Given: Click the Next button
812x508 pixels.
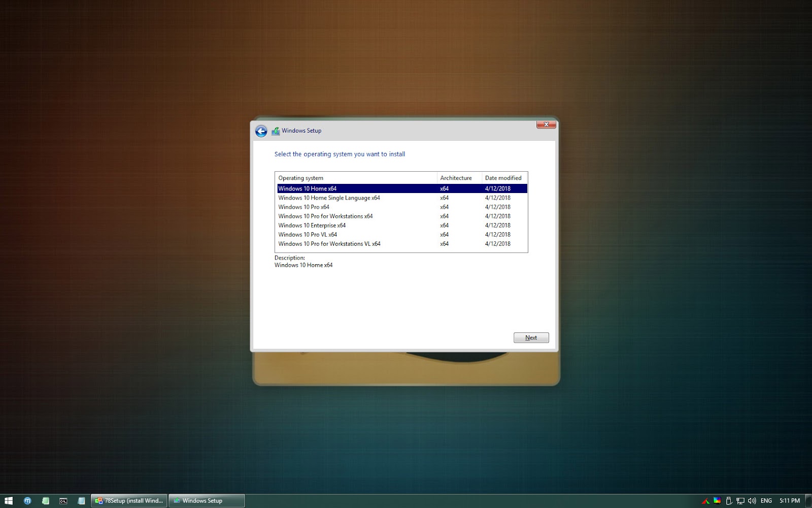Looking at the screenshot, I should 531,337.
